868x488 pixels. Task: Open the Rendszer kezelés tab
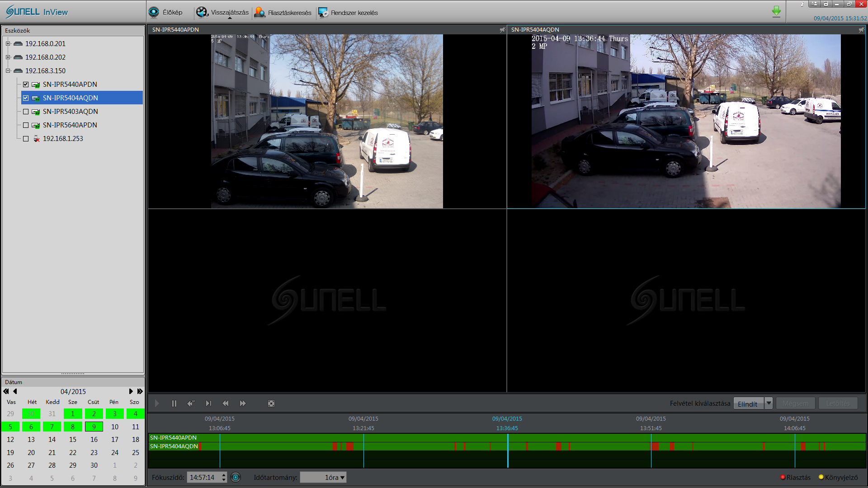click(x=348, y=13)
